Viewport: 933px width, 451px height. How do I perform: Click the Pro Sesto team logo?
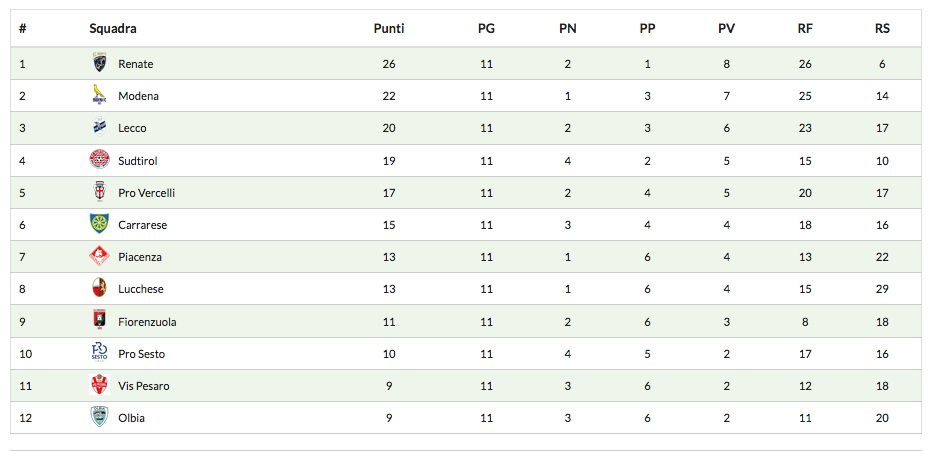click(x=99, y=353)
